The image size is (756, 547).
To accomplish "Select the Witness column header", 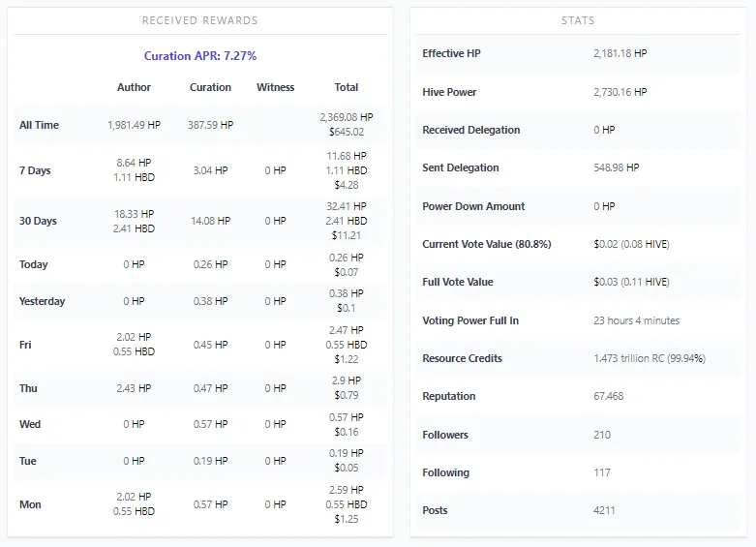I will (x=275, y=87).
